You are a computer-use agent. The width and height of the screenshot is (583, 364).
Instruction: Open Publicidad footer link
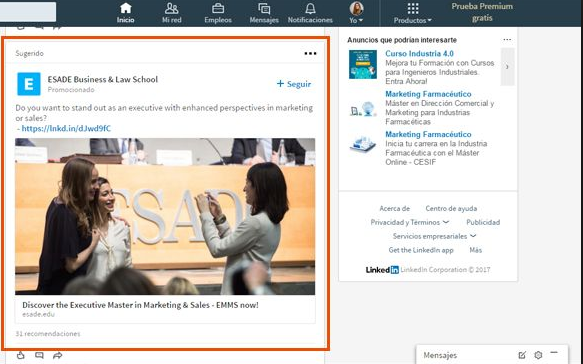483,222
